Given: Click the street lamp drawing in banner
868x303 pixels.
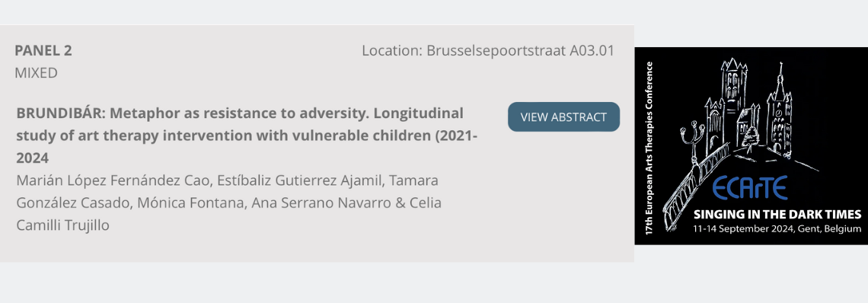Looking at the screenshot, I should (692, 142).
